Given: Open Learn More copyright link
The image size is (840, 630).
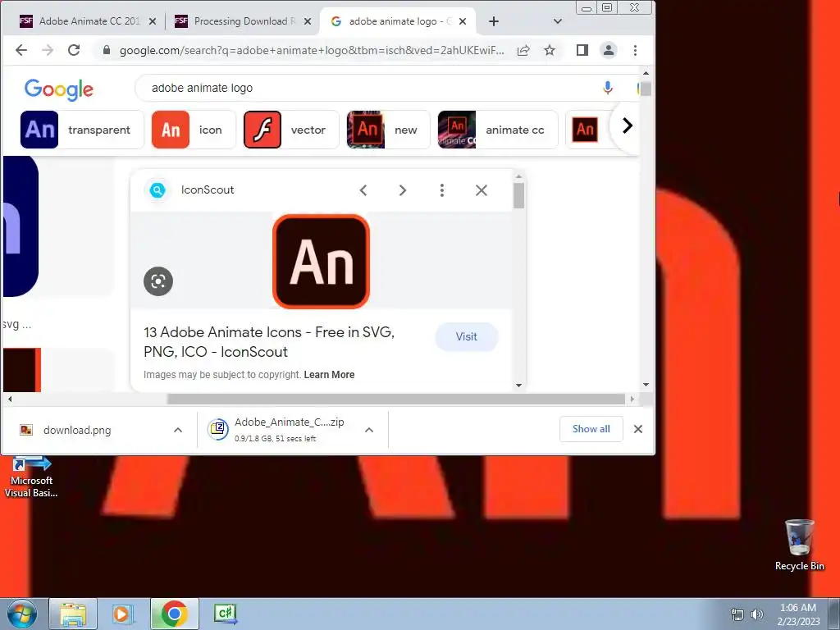Looking at the screenshot, I should [329, 374].
